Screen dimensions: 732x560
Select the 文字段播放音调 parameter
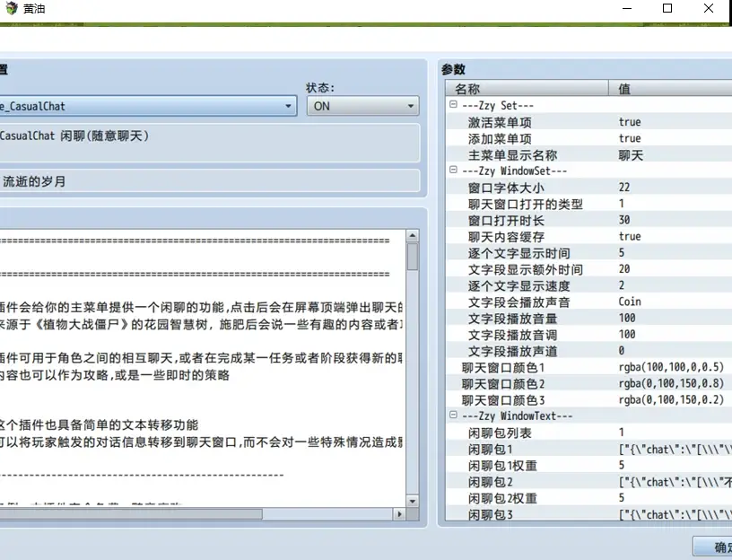point(589,335)
